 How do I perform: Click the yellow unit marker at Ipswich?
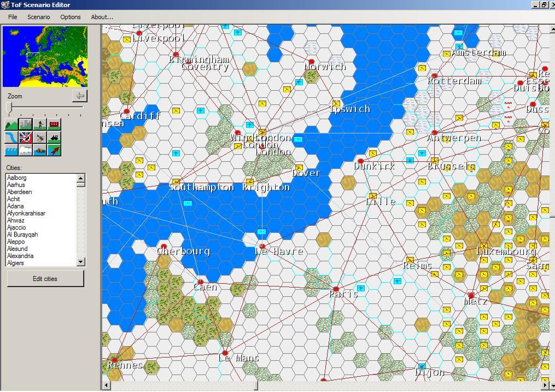click(x=336, y=104)
